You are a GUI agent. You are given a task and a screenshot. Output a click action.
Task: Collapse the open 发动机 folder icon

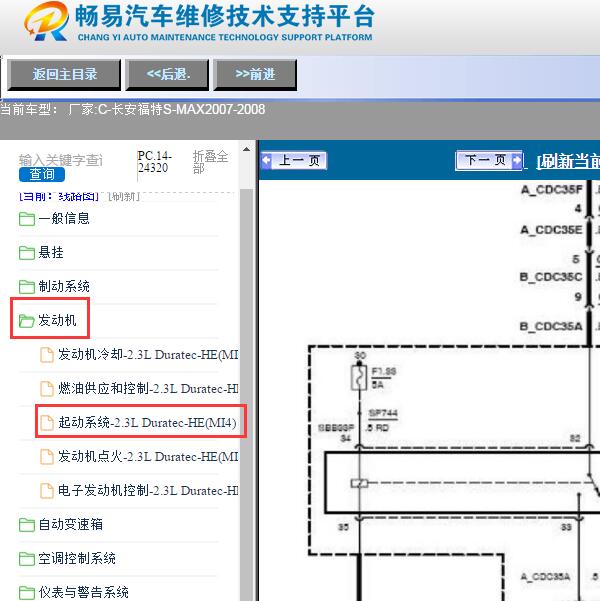tap(26, 321)
